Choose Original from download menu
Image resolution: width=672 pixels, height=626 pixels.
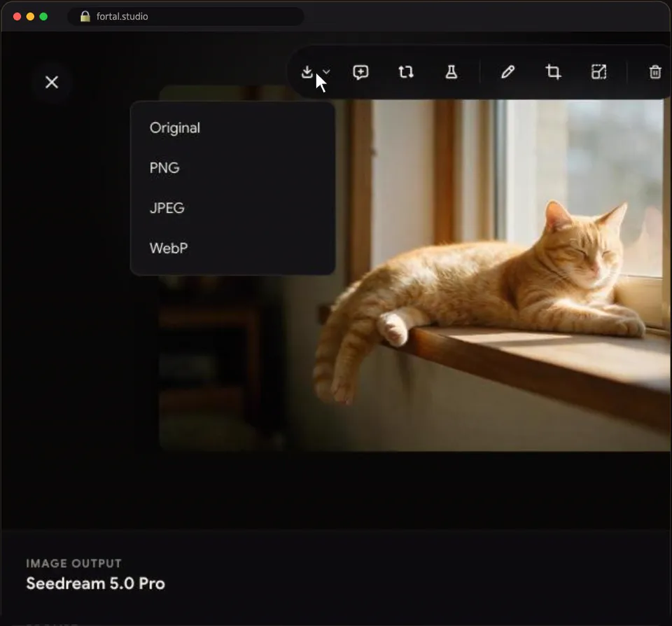232,127
